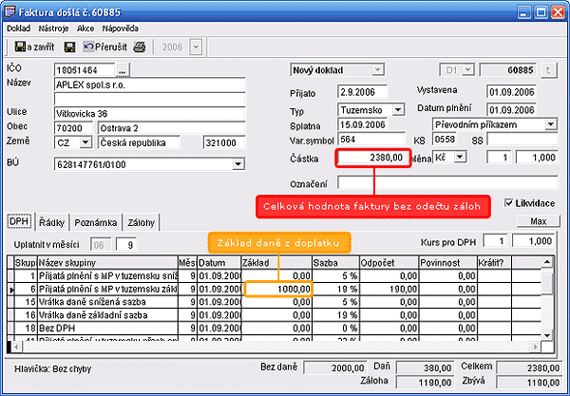Click the Sazba column header

point(335,263)
